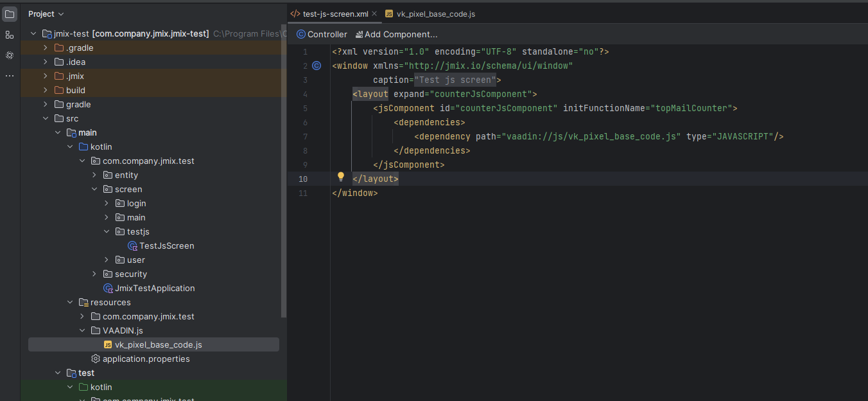Expand the entity package
868x401 pixels.
tap(94, 175)
